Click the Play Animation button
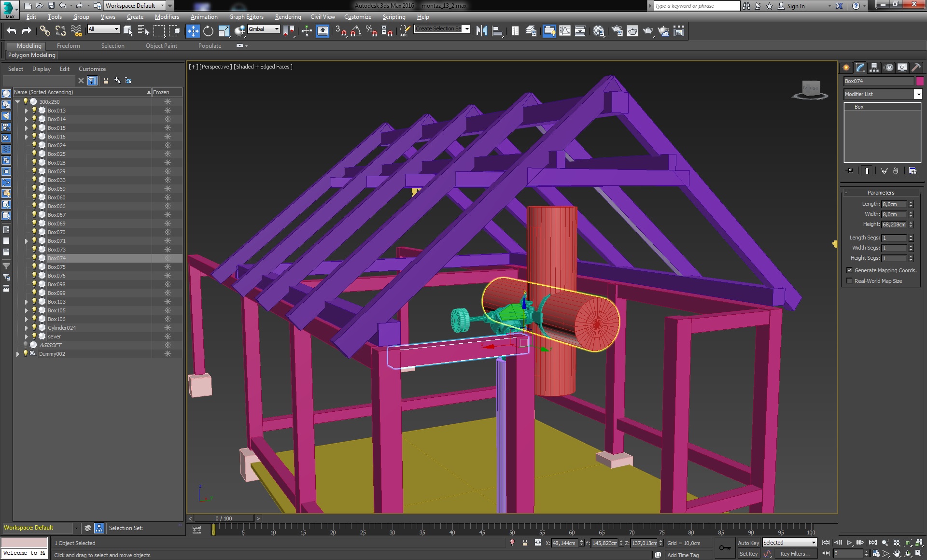The image size is (927, 560). pyautogui.click(x=849, y=543)
